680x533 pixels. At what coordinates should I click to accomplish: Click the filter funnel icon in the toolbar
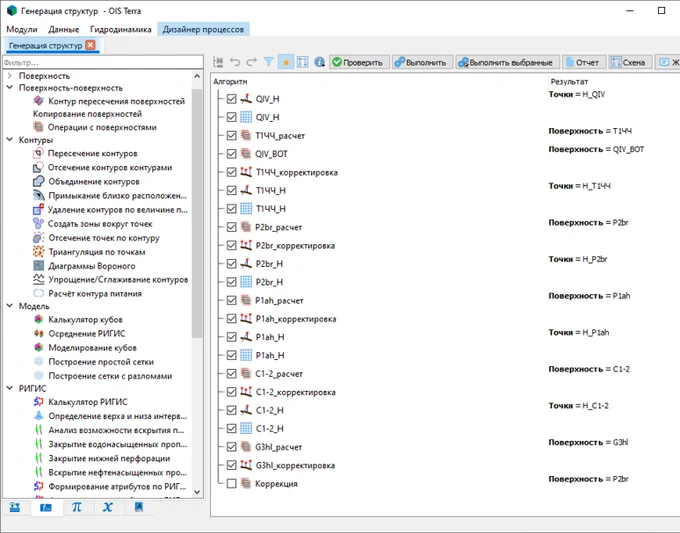(268, 62)
